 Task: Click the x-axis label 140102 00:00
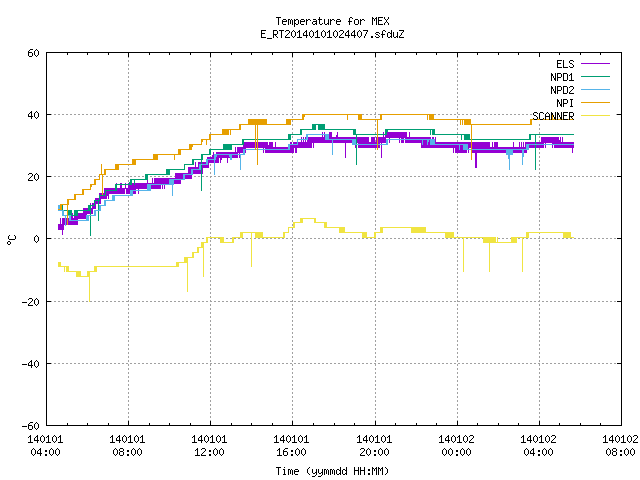pyautogui.click(x=456, y=446)
